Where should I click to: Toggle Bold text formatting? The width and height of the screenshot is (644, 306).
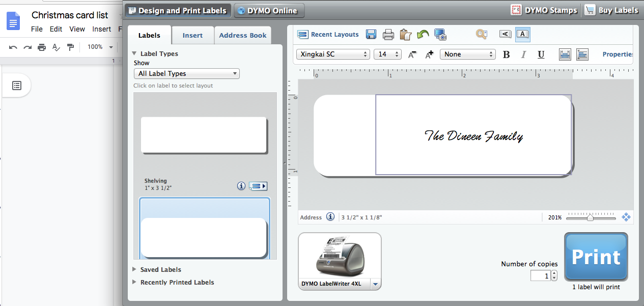point(506,54)
